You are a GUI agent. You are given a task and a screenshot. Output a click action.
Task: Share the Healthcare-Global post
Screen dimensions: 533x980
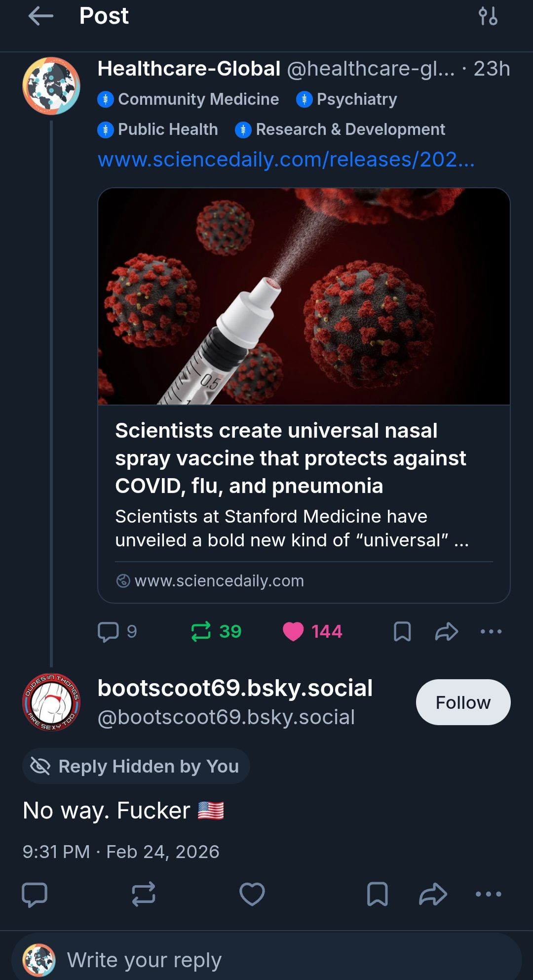pyautogui.click(x=447, y=631)
